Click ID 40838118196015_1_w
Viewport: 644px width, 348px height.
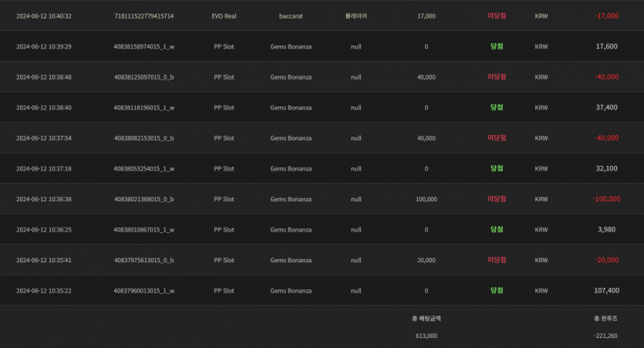[x=143, y=107]
